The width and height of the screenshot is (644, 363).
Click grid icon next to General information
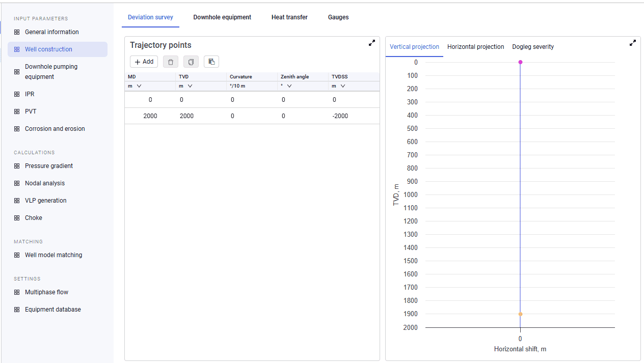(x=17, y=32)
